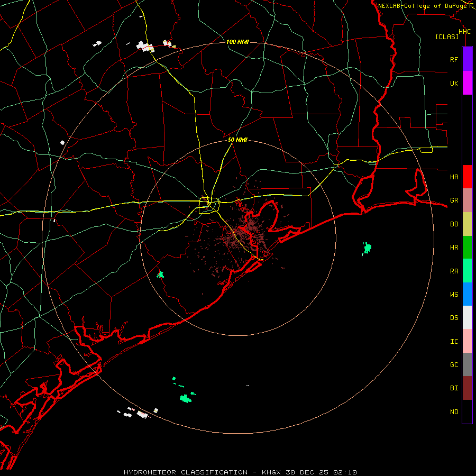This screenshot has width=476, height=476.
Task: Pick the RA mint green legend swatch
Action: click(x=467, y=271)
